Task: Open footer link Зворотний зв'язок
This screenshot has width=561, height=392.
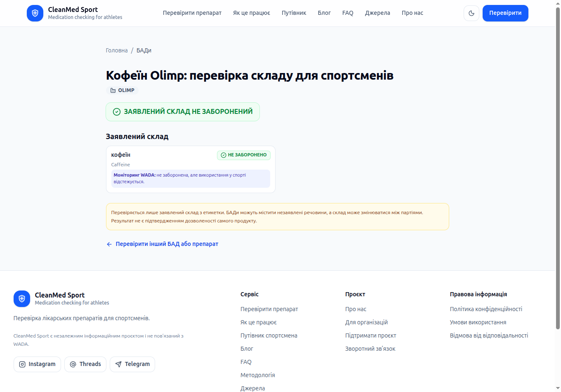Action: tap(370, 349)
